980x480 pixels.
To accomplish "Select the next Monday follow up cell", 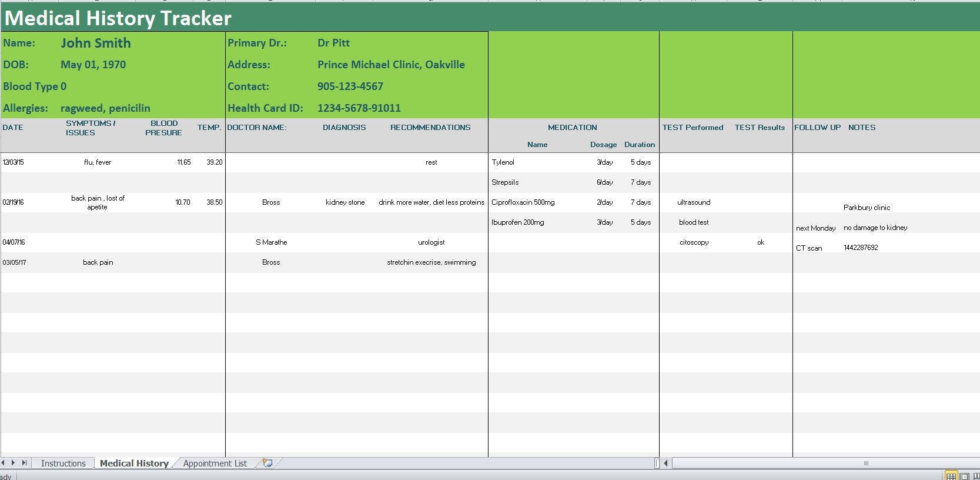I will pyautogui.click(x=815, y=228).
